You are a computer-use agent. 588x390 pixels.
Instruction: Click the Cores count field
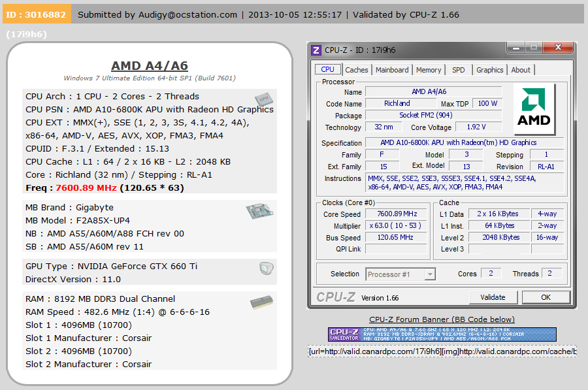(x=491, y=273)
